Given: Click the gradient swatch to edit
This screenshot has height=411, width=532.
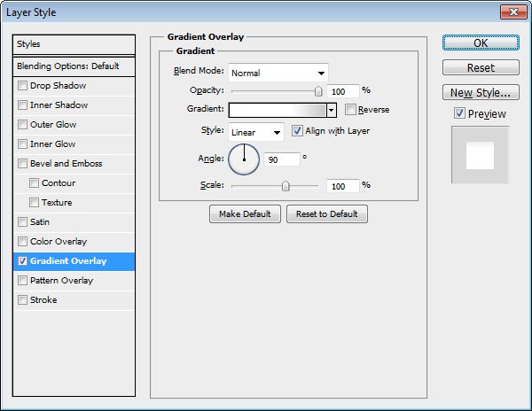Looking at the screenshot, I should [x=278, y=110].
